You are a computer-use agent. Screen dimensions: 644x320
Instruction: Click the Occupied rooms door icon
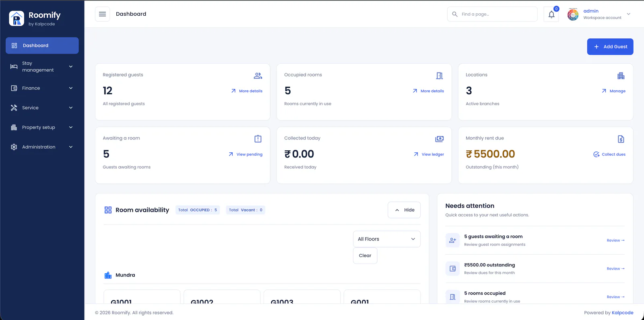pos(440,75)
